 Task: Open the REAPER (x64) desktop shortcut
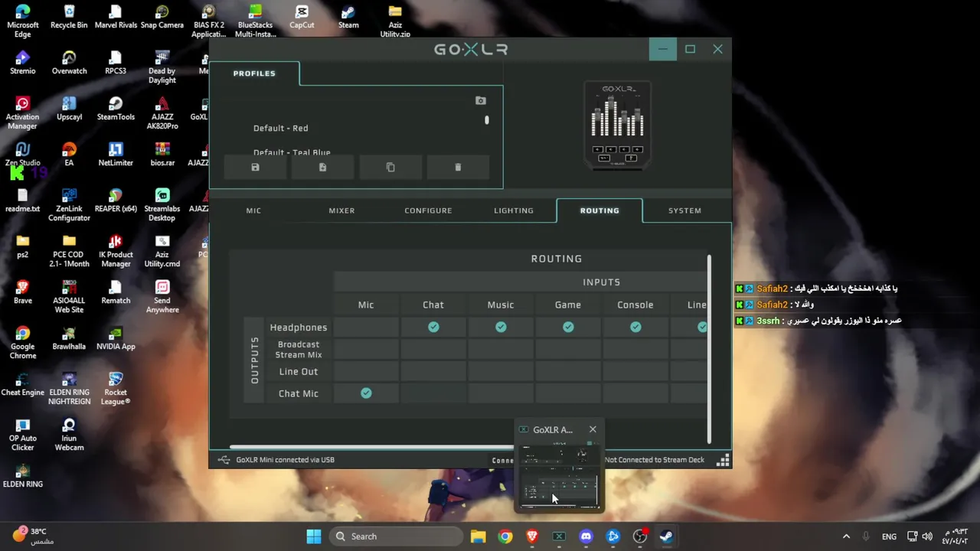coord(116,201)
